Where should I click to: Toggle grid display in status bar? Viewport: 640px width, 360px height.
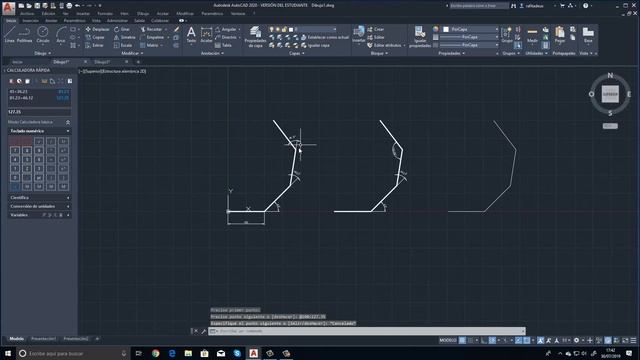[x=462, y=340]
